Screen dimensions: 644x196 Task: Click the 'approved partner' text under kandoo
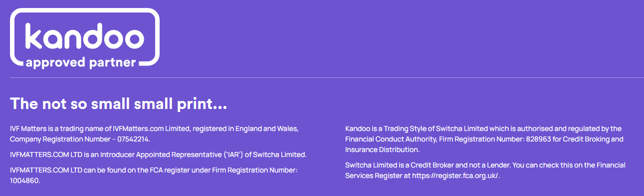[x=80, y=63]
